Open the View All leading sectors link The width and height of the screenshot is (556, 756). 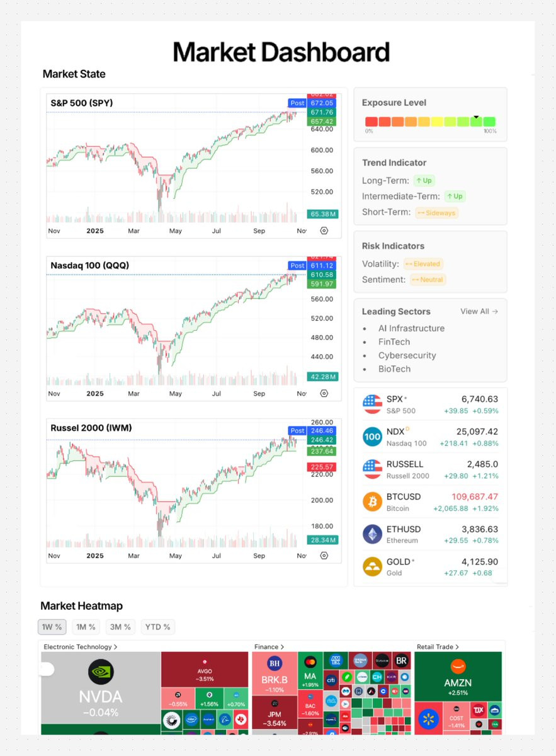pos(479,311)
